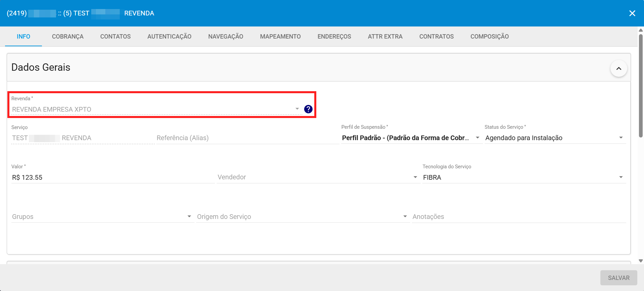Viewport: 644px width, 291px height.
Task: Click the vertical scrollbar thumb
Action: click(641, 85)
